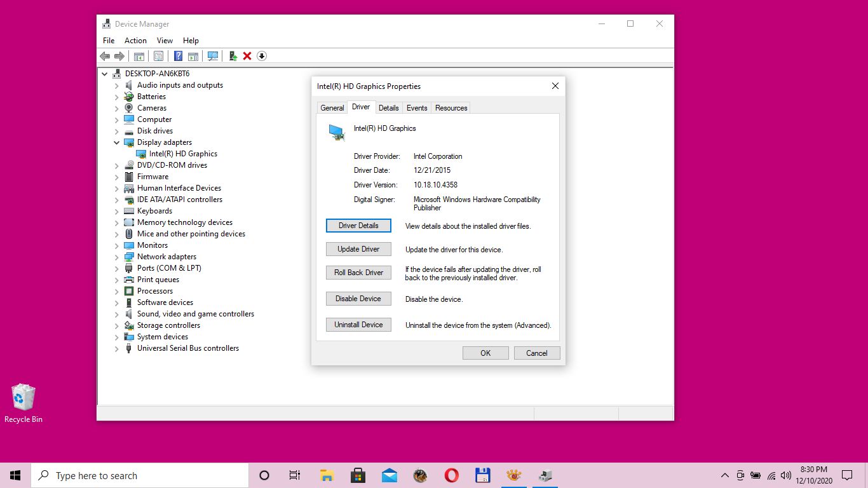Click the taskbar search box
Image resolution: width=868 pixels, height=488 pixels.
(140, 475)
